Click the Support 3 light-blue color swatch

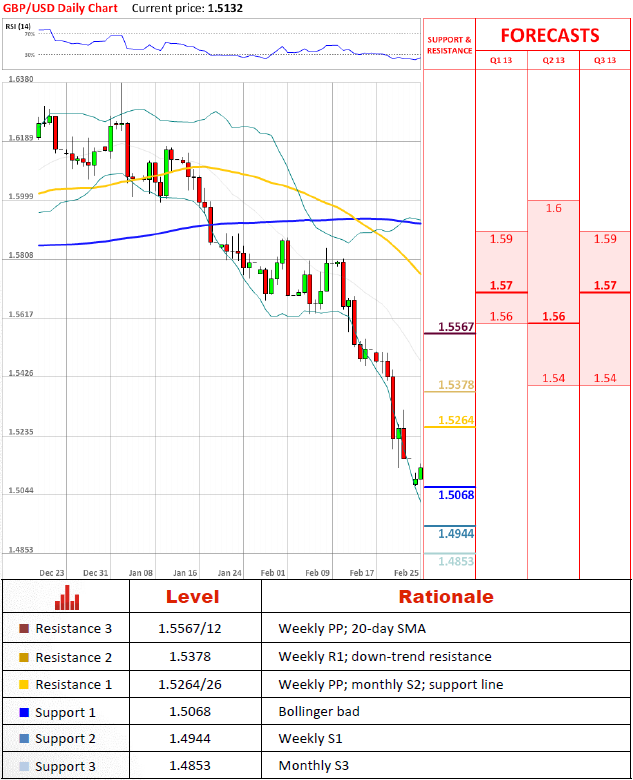24,766
